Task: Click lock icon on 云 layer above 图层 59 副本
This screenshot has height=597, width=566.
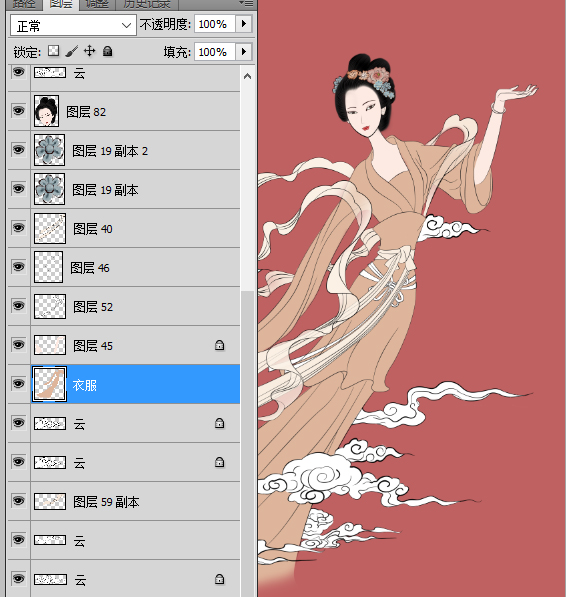Action: click(x=220, y=462)
